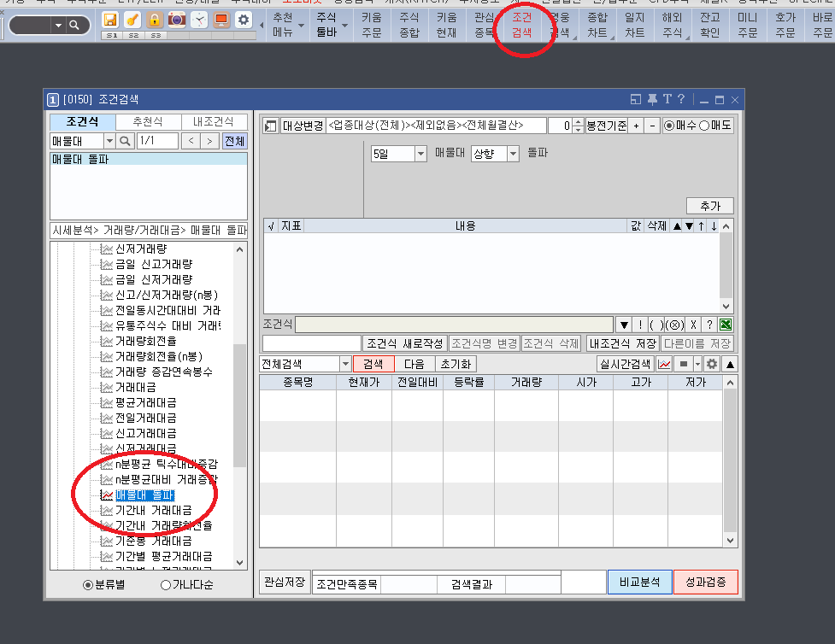Open the small dropdown arrow beside the stop icon
Screen dimensions: 835x644
(x=697, y=365)
